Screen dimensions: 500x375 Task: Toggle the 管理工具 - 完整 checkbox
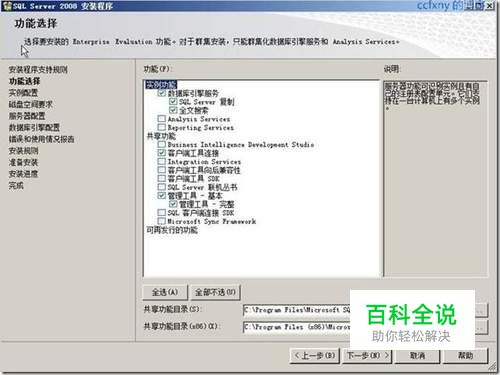pyautogui.click(x=173, y=204)
